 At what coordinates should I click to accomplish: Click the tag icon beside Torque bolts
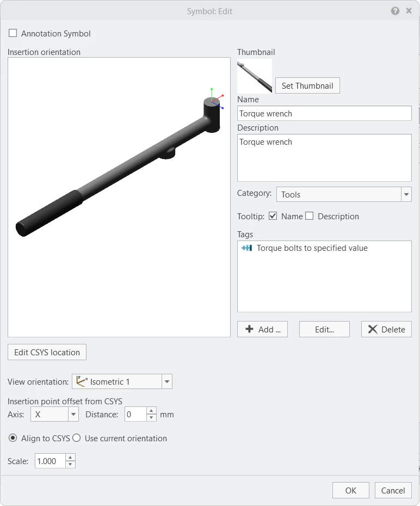(x=247, y=248)
